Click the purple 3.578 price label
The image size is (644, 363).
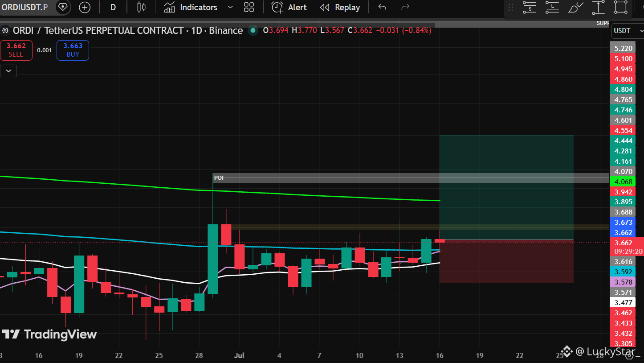(623, 282)
